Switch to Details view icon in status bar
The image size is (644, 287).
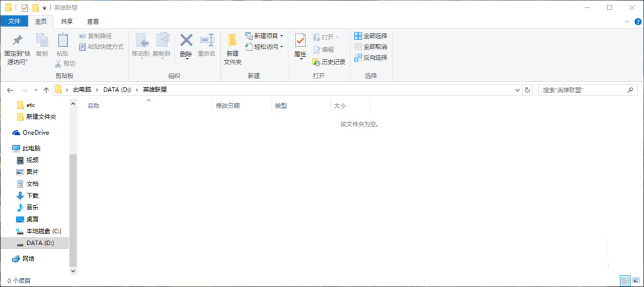(626, 281)
